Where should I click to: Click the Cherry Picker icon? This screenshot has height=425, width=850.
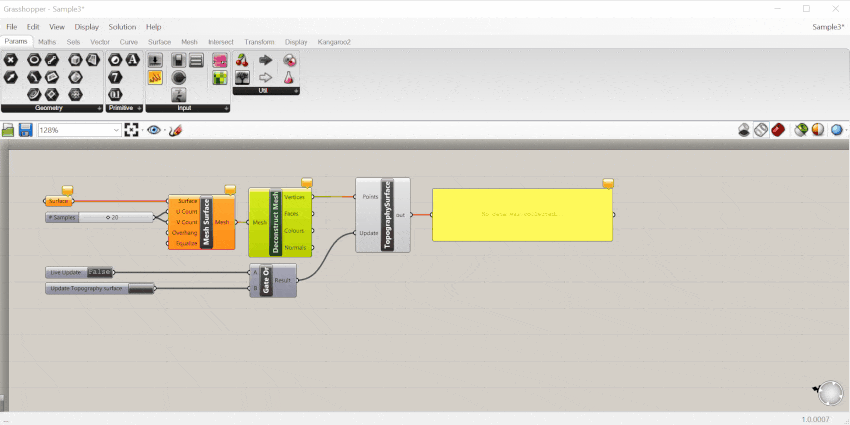[242, 60]
